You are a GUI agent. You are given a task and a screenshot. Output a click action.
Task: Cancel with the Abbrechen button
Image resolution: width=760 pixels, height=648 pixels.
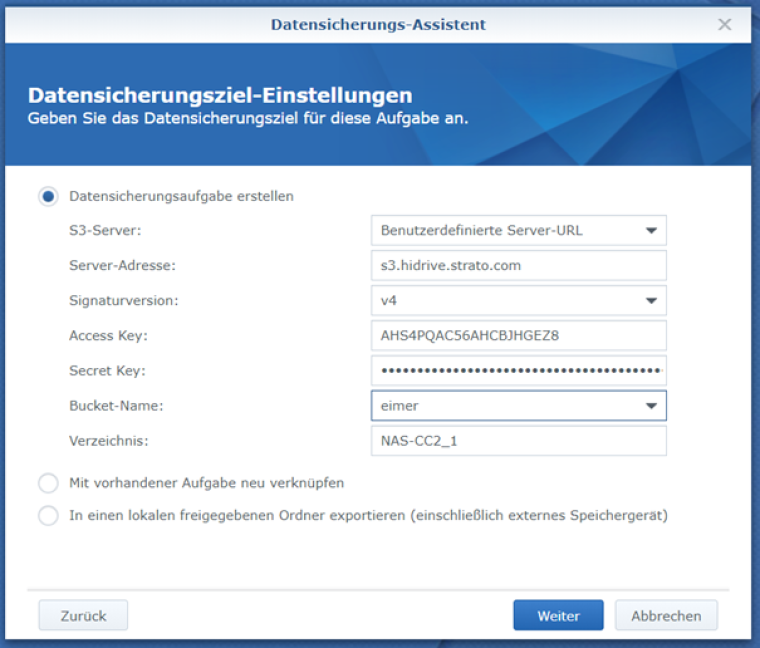pyautogui.click(x=666, y=615)
